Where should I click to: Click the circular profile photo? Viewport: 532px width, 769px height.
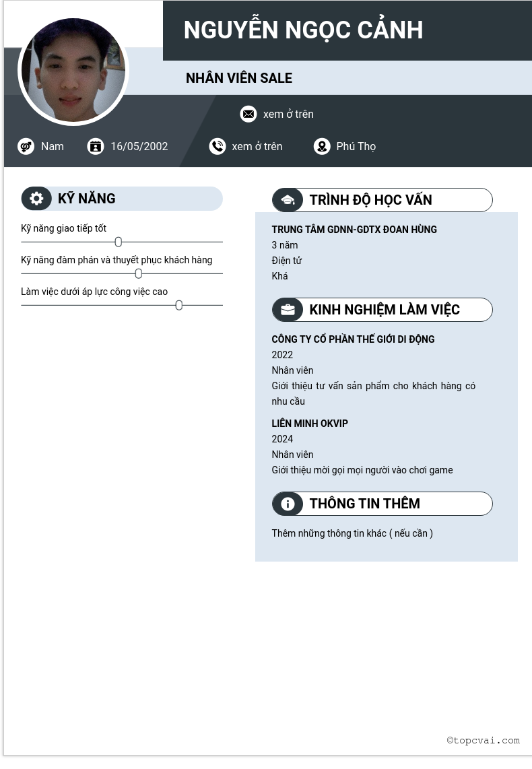click(73, 71)
